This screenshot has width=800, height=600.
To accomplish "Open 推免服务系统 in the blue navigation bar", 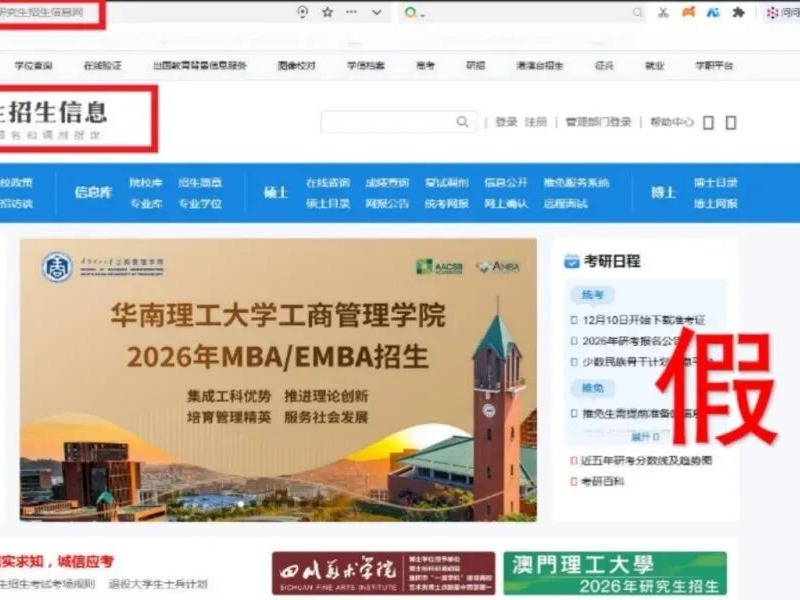I will pyautogui.click(x=577, y=182).
